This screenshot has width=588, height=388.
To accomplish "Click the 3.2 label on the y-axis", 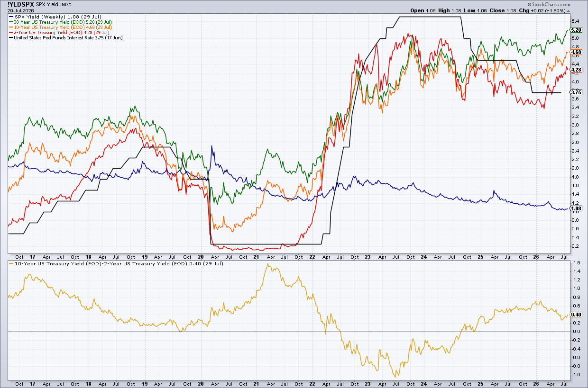I will click(x=574, y=116).
